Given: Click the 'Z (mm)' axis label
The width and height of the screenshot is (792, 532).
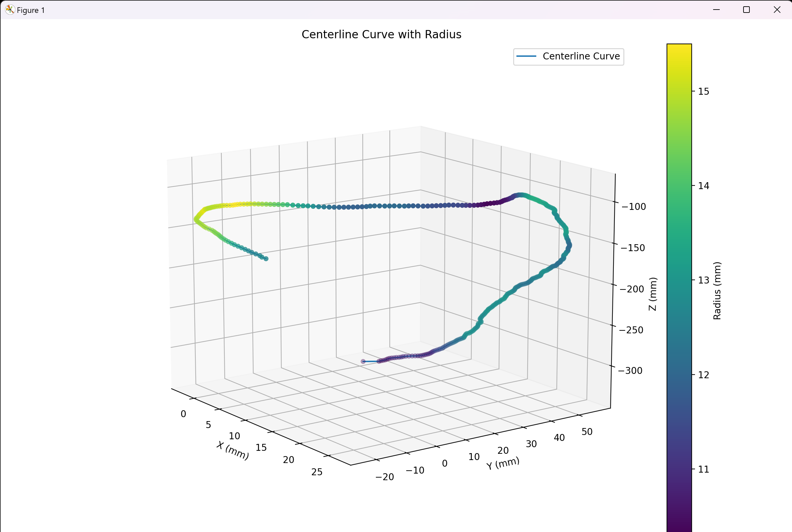Looking at the screenshot, I should pos(653,294).
